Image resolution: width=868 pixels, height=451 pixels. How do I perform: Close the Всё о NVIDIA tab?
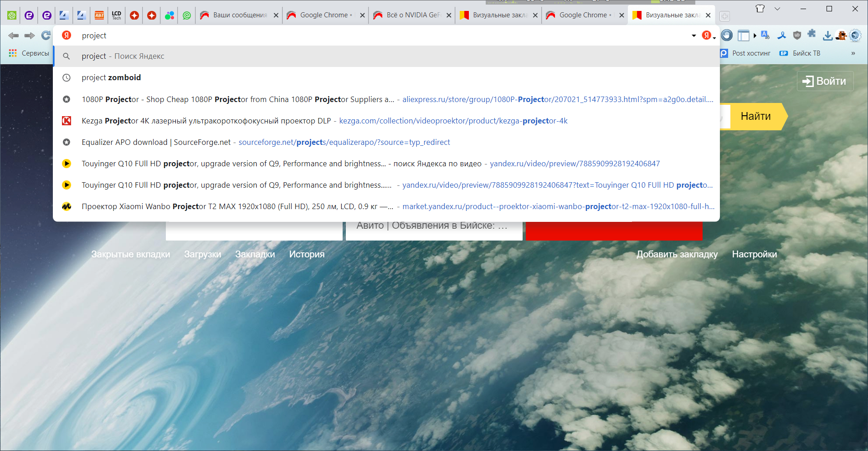pos(449,15)
